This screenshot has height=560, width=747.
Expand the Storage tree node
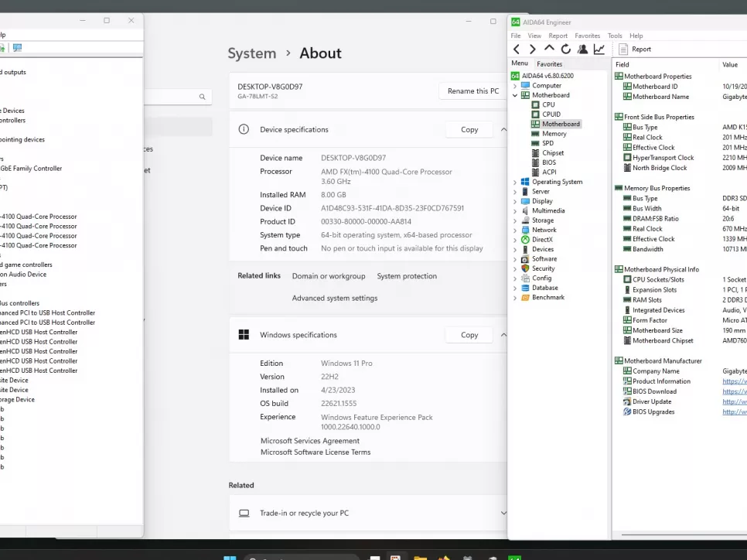[515, 220]
